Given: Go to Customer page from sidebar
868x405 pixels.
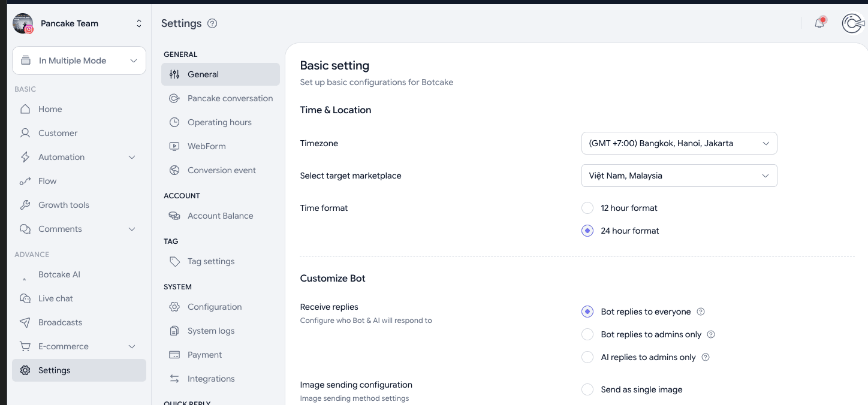Looking at the screenshot, I should pos(79,133).
